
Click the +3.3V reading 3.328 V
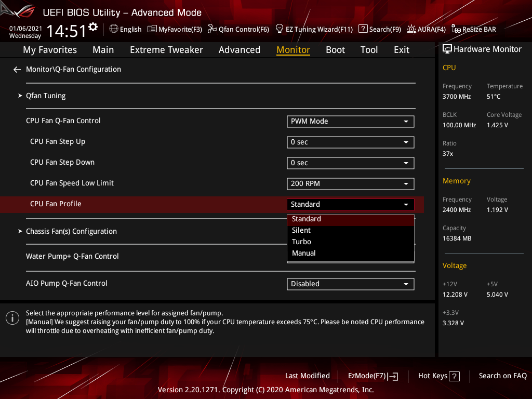453,323
